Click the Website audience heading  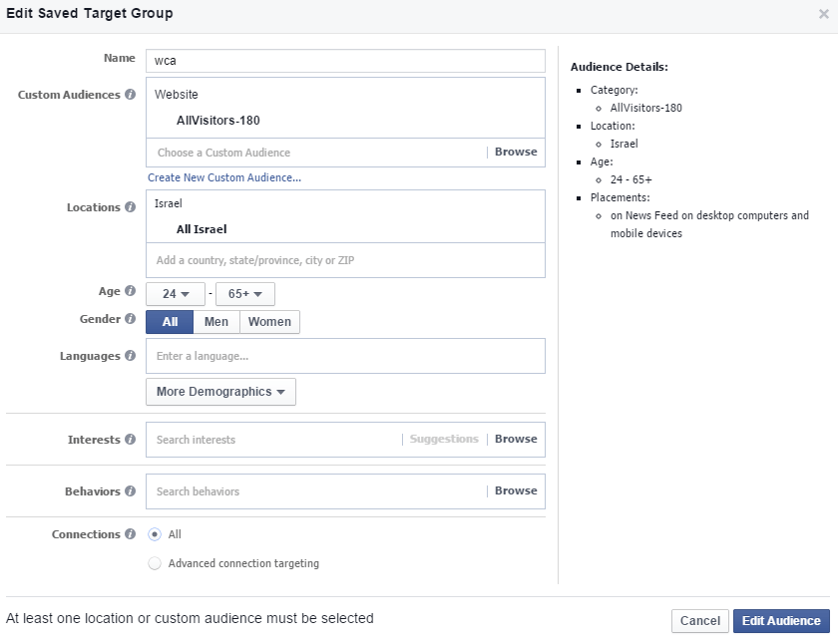(177, 95)
